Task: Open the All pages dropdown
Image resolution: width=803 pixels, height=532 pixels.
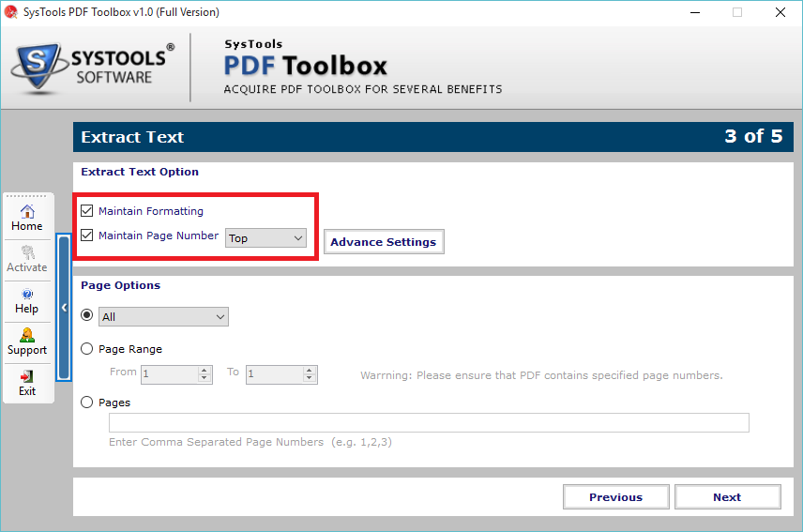Action: point(163,317)
